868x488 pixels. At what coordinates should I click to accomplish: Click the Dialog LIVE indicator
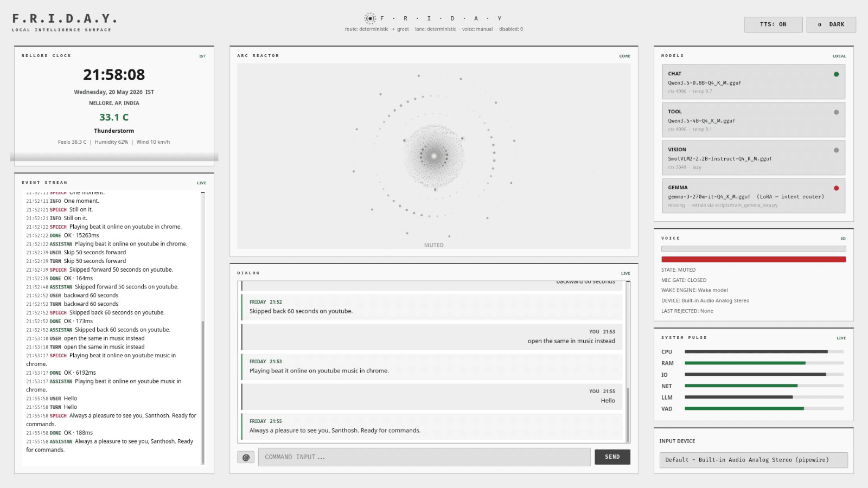pyautogui.click(x=626, y=274)
